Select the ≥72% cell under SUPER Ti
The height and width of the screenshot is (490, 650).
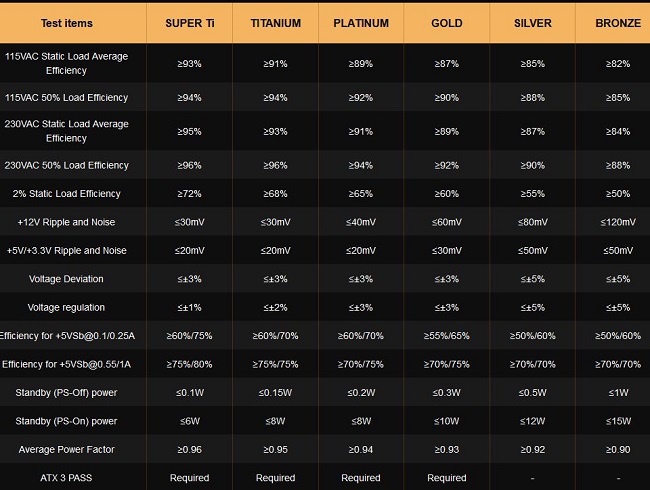point(189,193)
